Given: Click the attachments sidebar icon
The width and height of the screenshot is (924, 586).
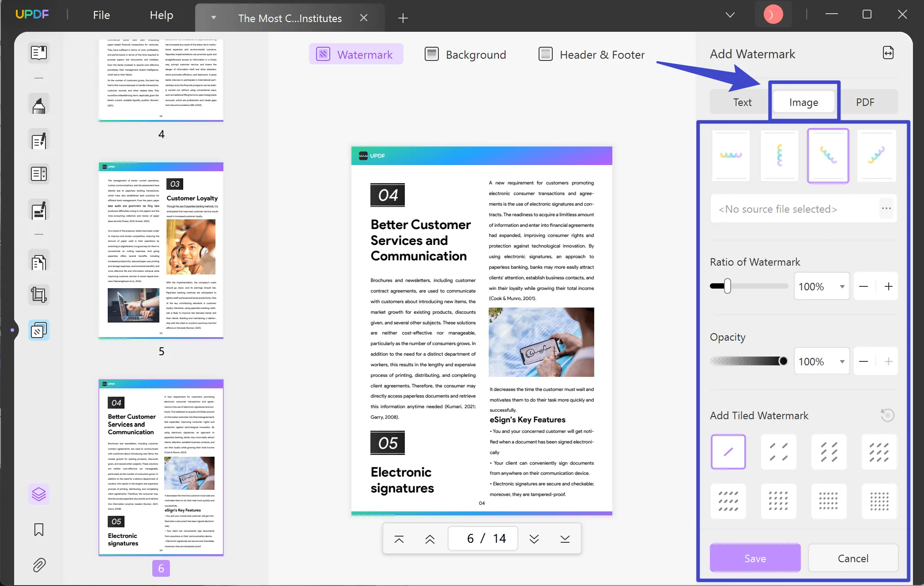Looking at the screenshot, I should point(38,566).
